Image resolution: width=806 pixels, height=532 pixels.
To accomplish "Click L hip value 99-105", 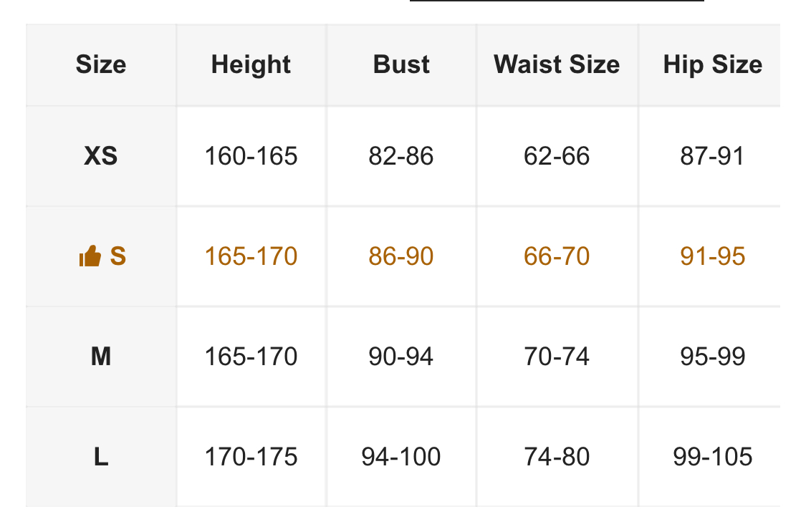I will 713,457.
